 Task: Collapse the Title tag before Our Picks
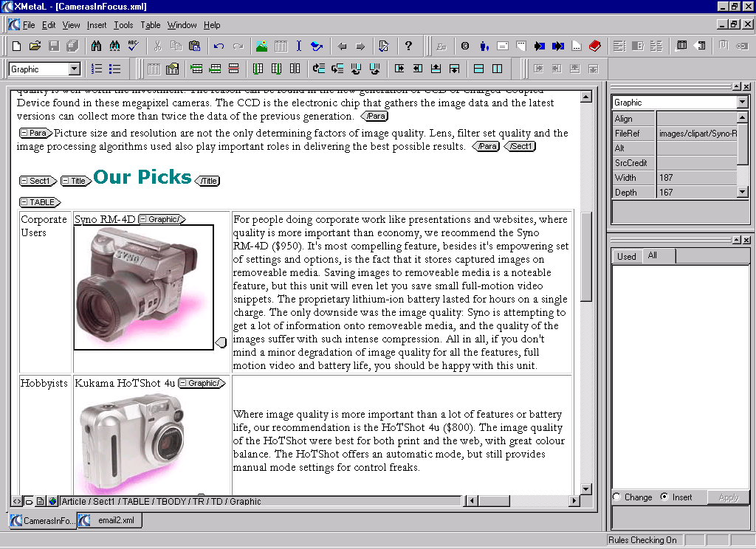tap(66, 181)
